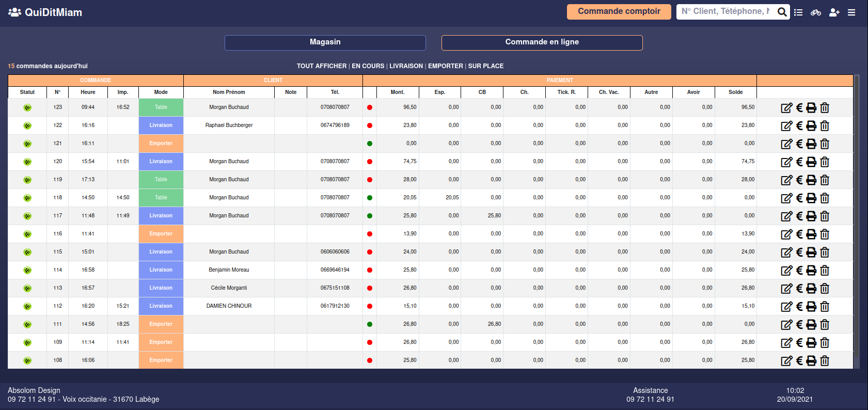Screen dimensions: 868x410
Task: Click phone number 0674796189
Action: 335,125
